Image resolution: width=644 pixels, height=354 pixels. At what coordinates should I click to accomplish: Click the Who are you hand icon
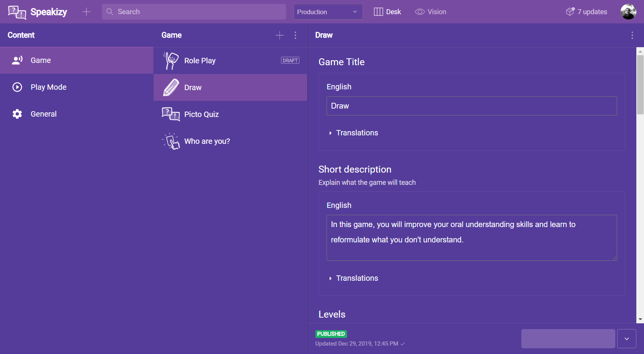(x=171, y=141)
